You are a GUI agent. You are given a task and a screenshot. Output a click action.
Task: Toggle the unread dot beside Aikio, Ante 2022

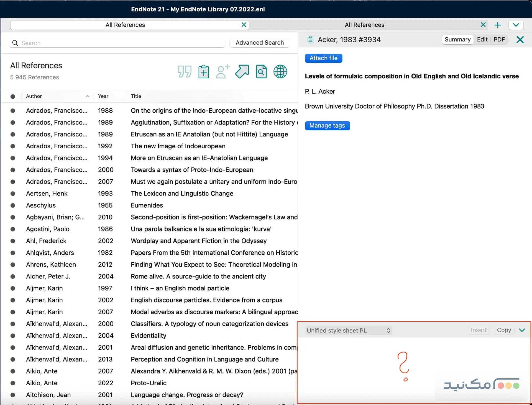pos(13,383)
